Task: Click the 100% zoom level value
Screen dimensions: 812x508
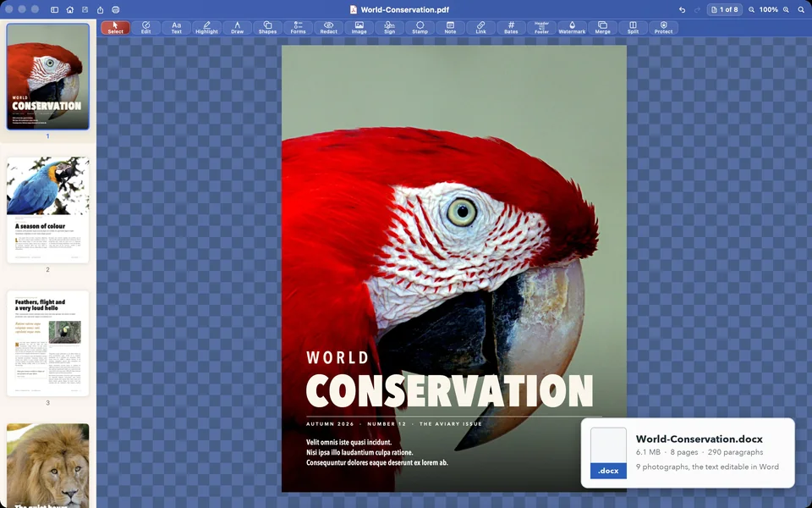Action: click(769, 9)
